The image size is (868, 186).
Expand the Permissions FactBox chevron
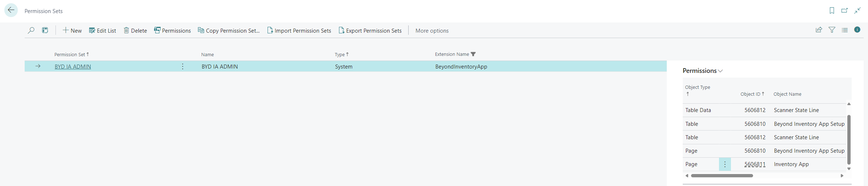point(720,71)
